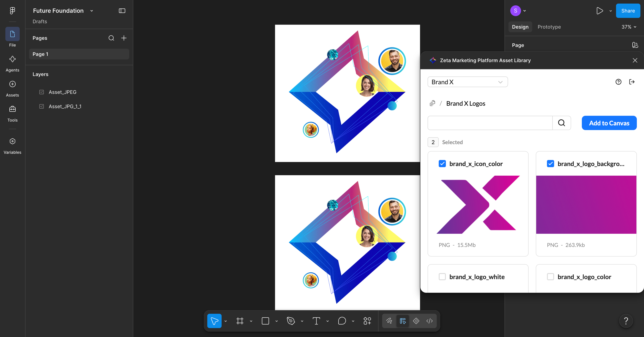Image resolution: width=644 pixels, height=337 pixels.
Task: Expand shape tool options chevron
Action: [277, 321]
